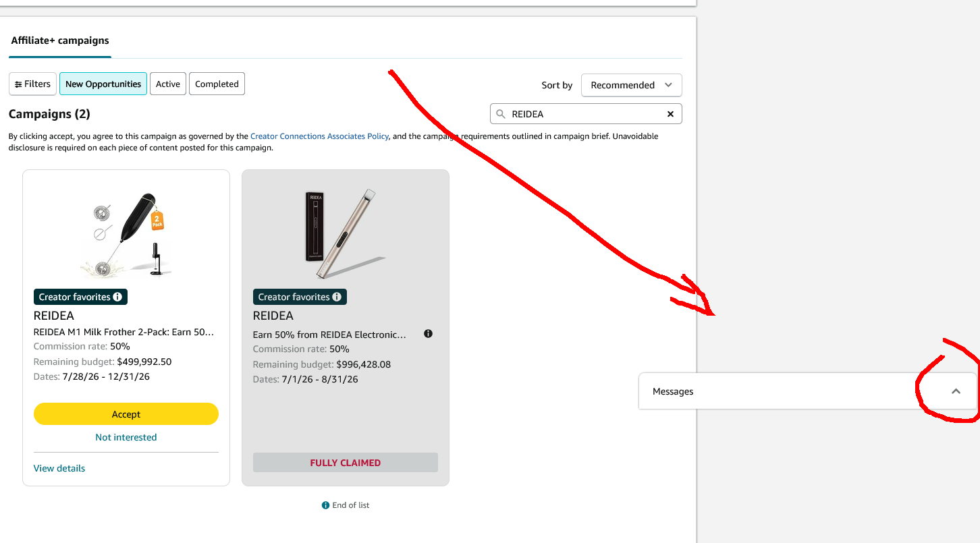Click info icon beside Earn 50% from REIDEA Electronic title

point(428,334)
